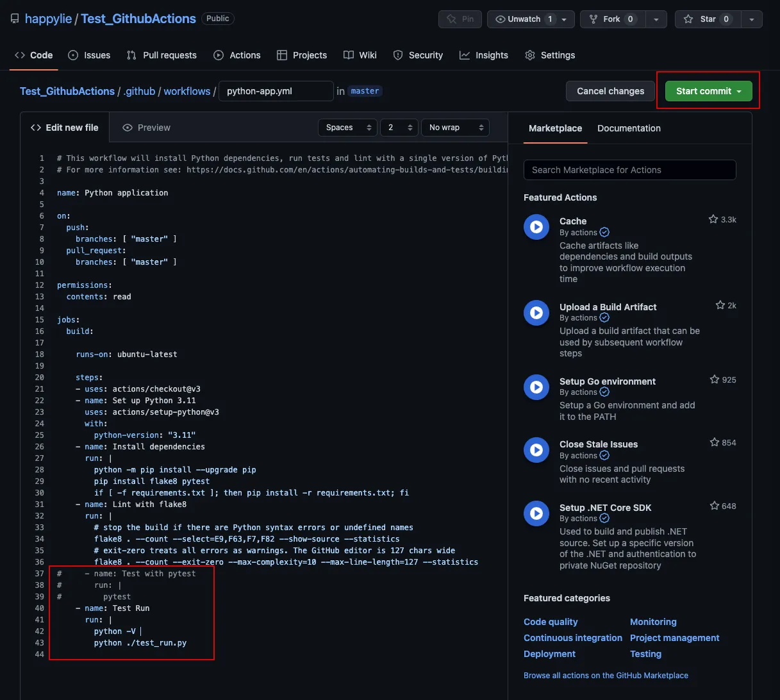Click verified badge under Setup .NET Core SDK
Viewport: 780px width, 700px height.
click(x=604, y=519)
